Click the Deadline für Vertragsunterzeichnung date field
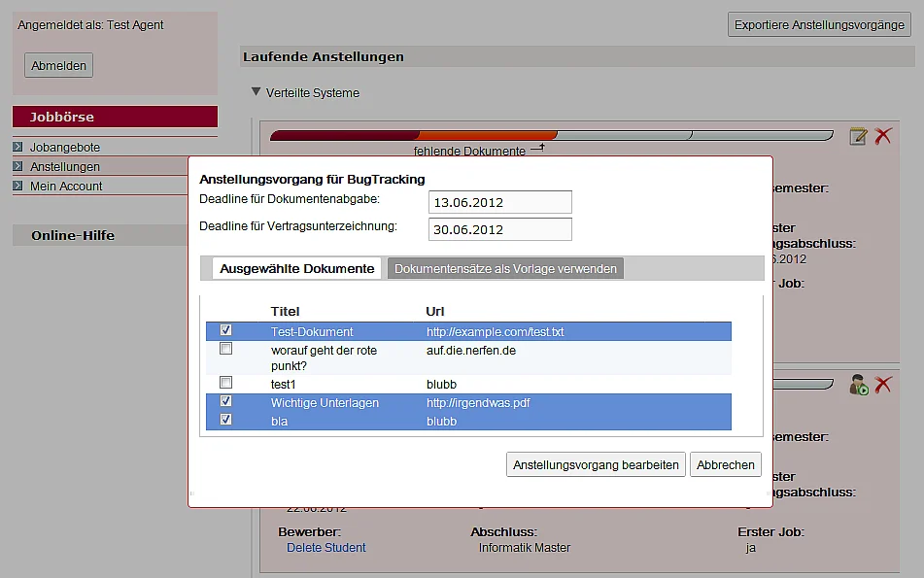The height and width of the screenshot is (578, 924). coord(499,229)
